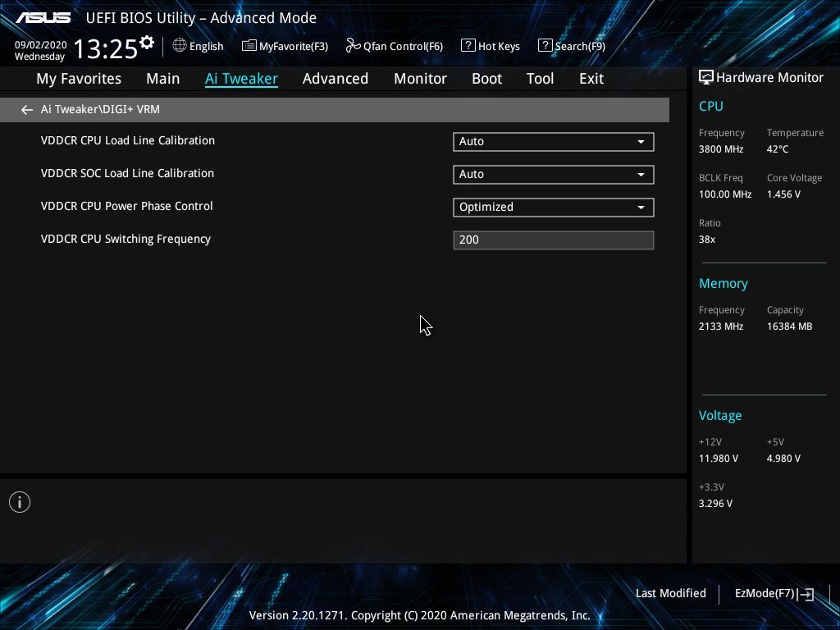Click the Memory frequency 2133 MHz value
This screenshot has height=630, width=840.
(x=720, y=326)
